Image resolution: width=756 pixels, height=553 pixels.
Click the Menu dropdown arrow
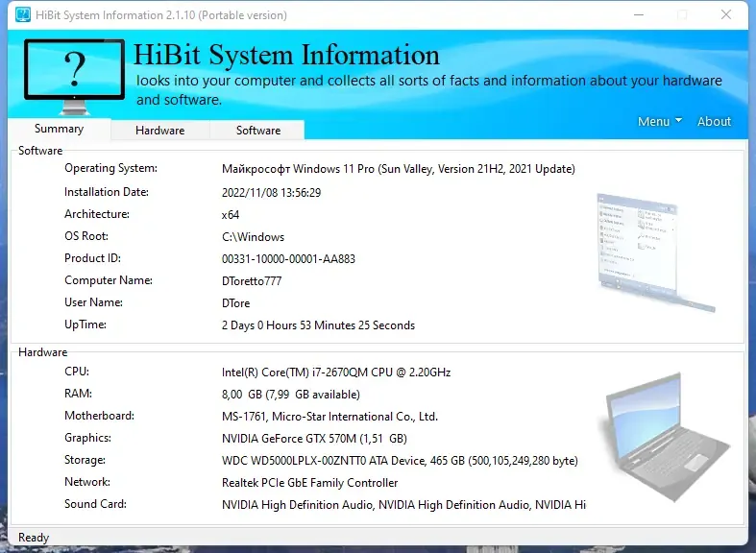click(678, 120)
